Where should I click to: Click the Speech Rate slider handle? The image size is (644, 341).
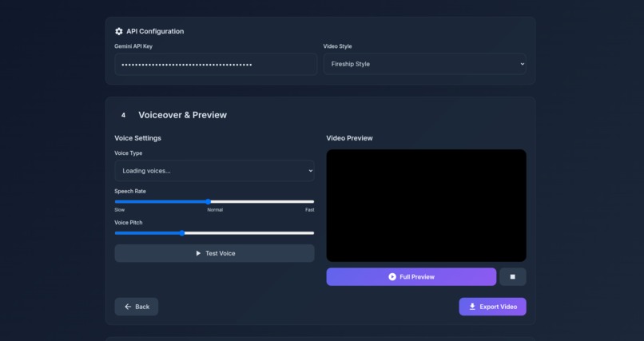coord(208,201)
